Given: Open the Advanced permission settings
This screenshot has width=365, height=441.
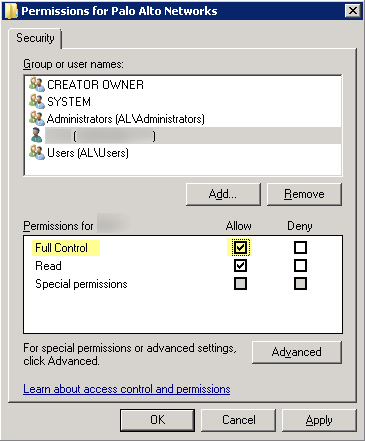Looking at the screenshot, I should tap(297, 352).
